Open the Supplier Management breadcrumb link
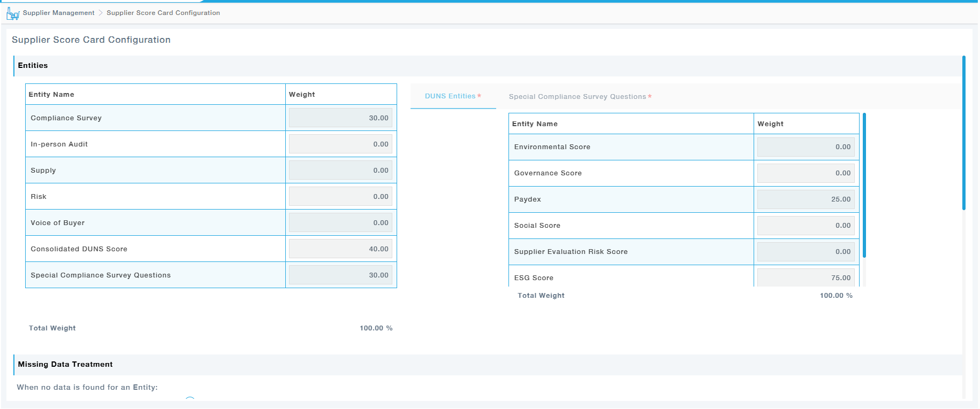 [x=58, y=13]
